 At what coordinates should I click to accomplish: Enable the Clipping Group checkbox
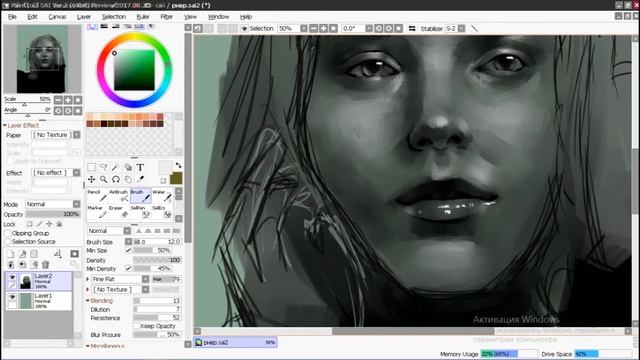click(x=7, y=233)
